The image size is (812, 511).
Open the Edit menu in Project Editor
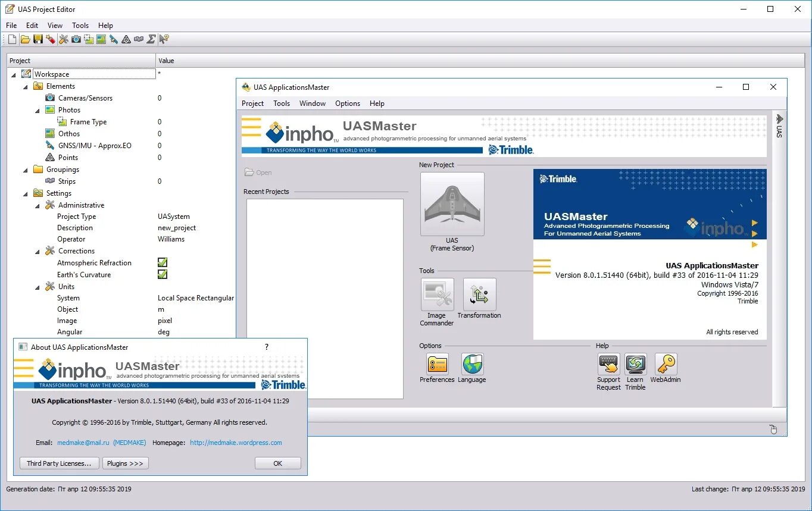[x=32, y=26]
